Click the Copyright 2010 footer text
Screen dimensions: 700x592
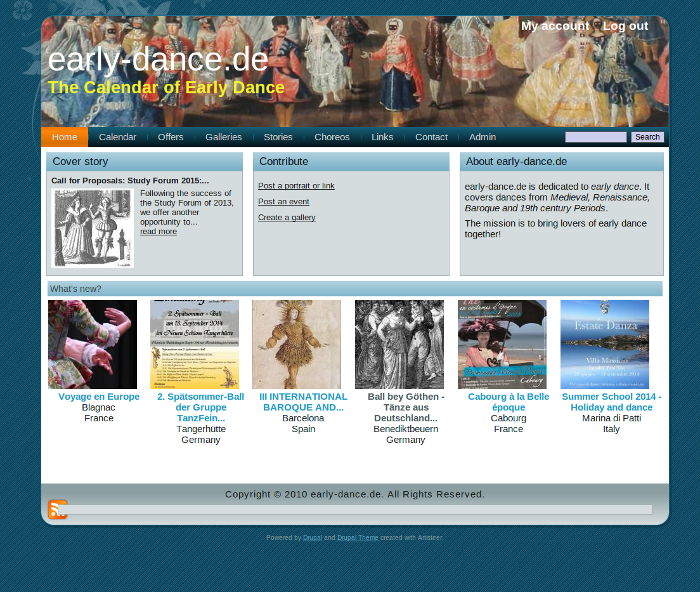[x=355, y=494]
